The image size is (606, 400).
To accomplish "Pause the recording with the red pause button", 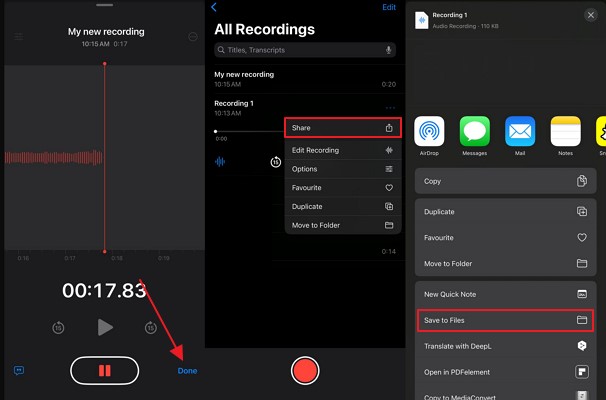I will point(104,370).
